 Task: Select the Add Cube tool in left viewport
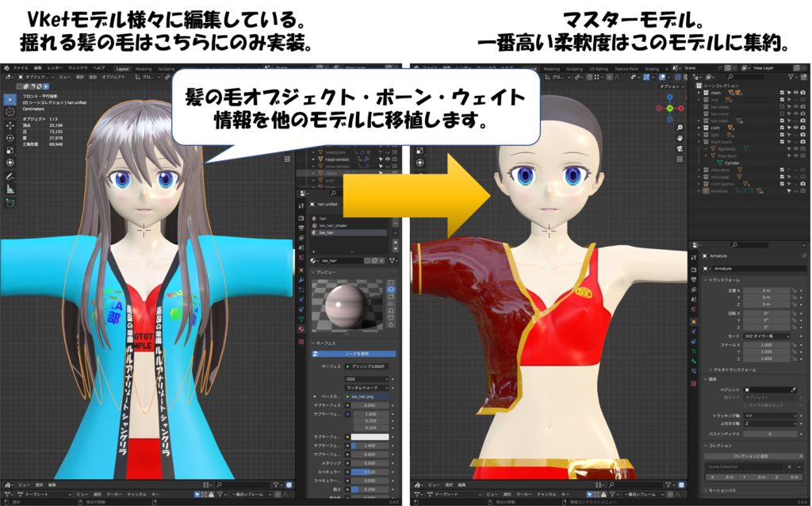pos(10,203)
